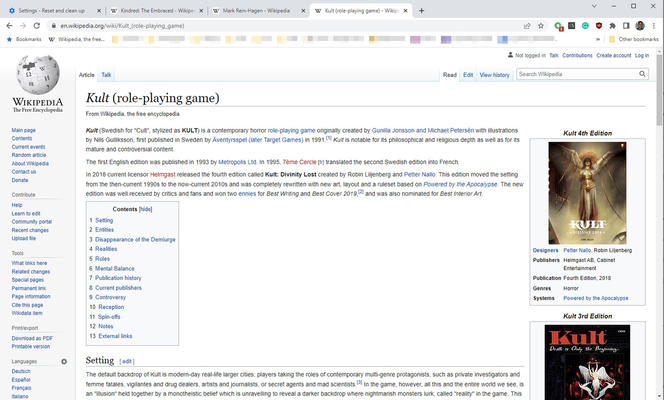The height and width of the screenshot is (400, 664).
Task: Select the Read tab
Action: coord(450,75)
